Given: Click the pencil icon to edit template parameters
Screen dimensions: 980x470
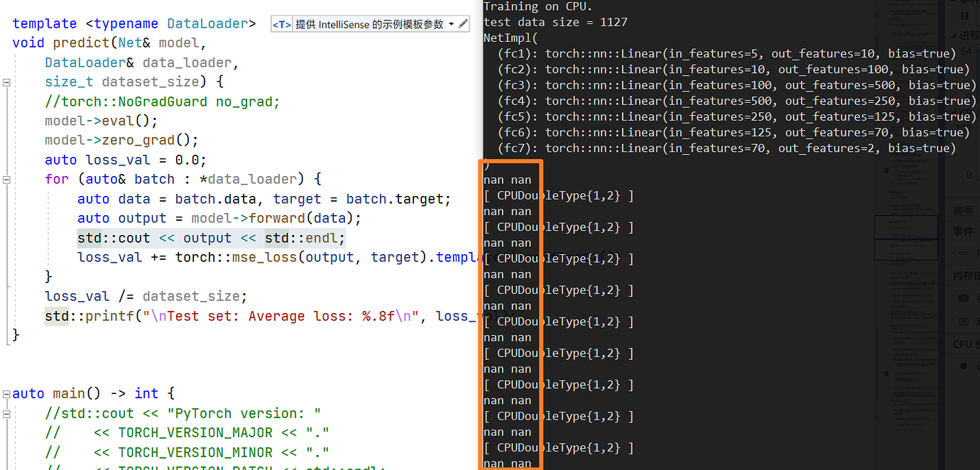Looking at the screenshot, I should (464, 23).
